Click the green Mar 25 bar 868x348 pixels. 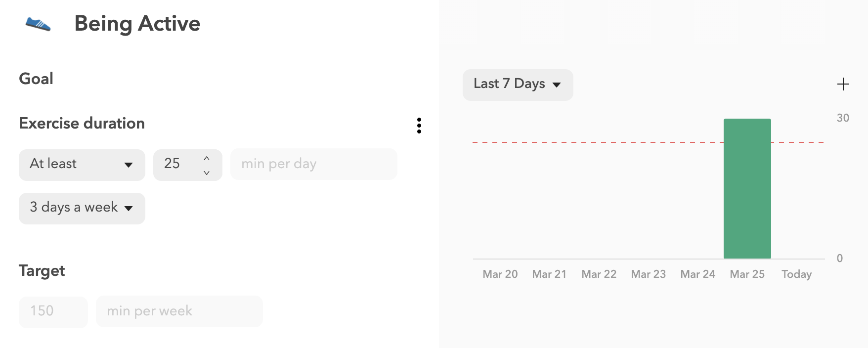point(747,188)
